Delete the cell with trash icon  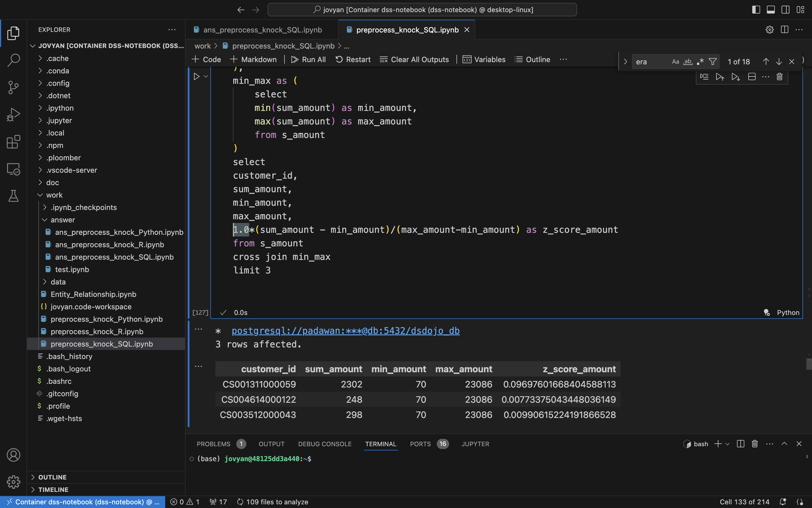pyautogui.click(x=780, y=76)
